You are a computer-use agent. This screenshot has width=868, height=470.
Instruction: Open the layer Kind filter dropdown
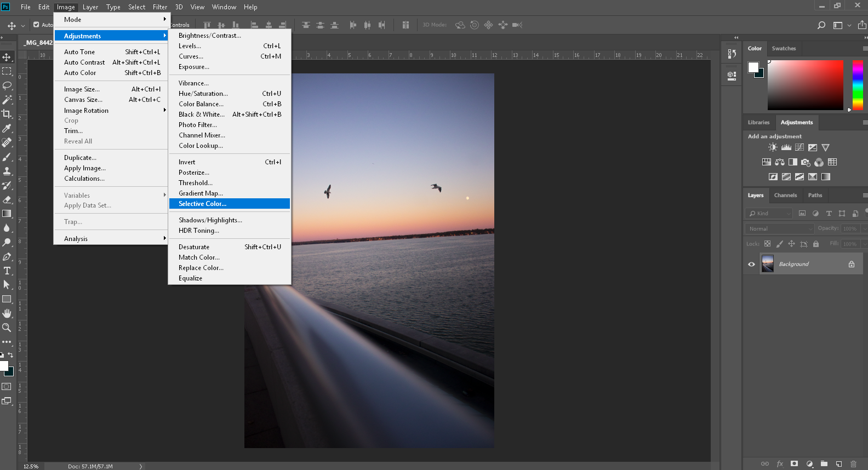coord(769,213)
